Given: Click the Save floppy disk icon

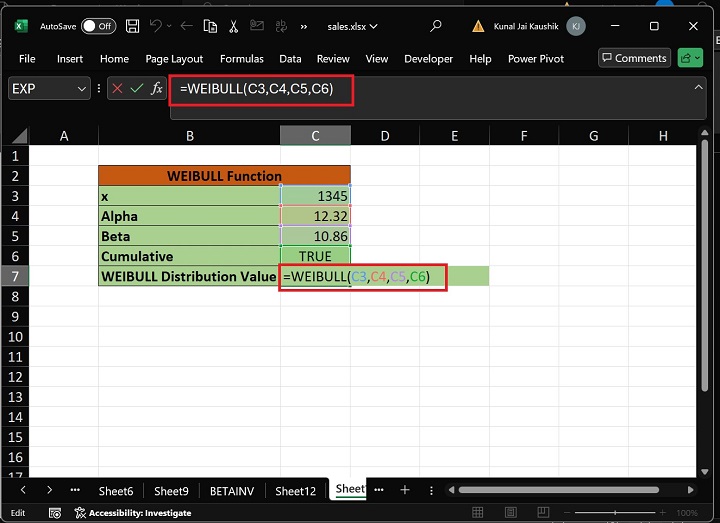Looking at the screenshot, I should click(132, 26).
